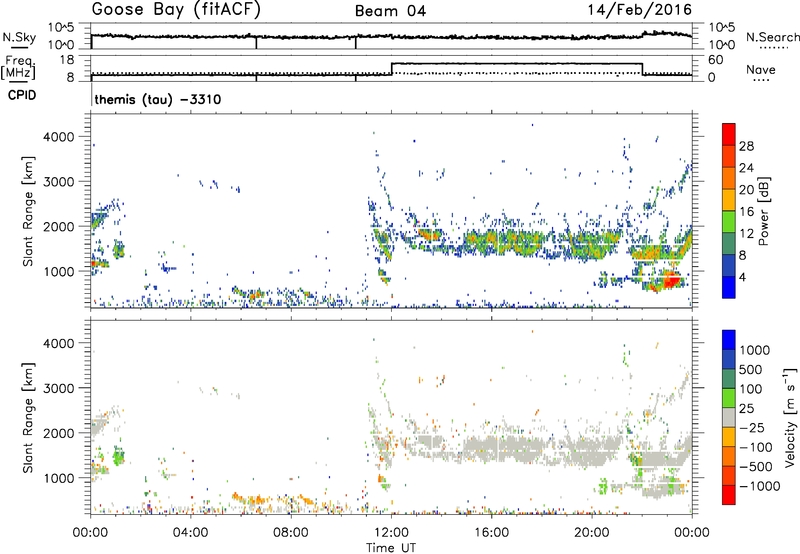Click the '18' frequency axis tick label
Viewport: 800px width, 554px height.
[67, 60]
